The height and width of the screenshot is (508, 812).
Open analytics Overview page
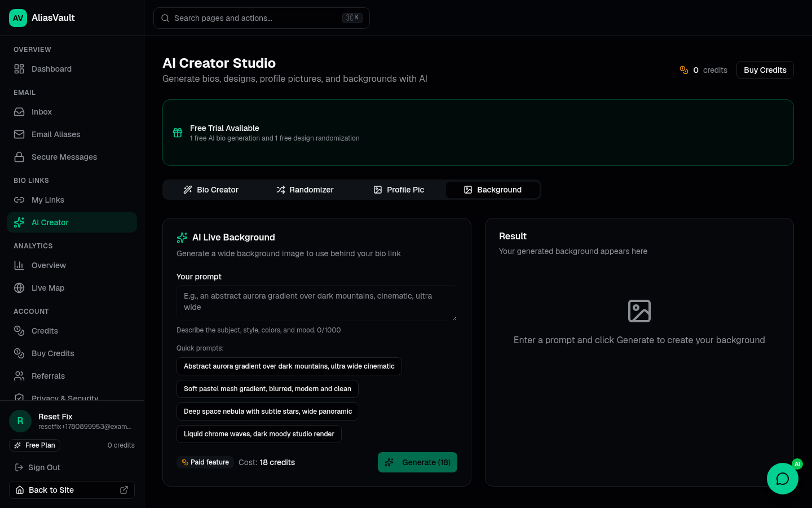pyautogui.click(x=72, y=265)
